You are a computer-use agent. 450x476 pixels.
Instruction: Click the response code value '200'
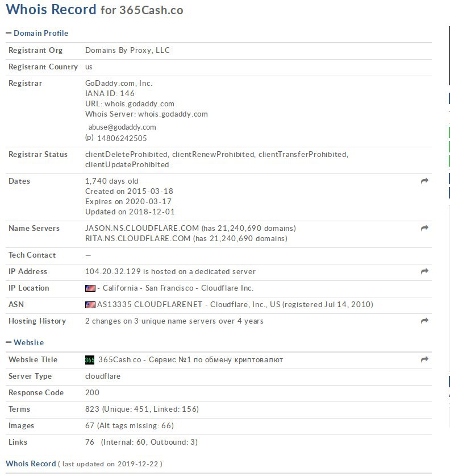pyautogui.click(x=92, y=392)
